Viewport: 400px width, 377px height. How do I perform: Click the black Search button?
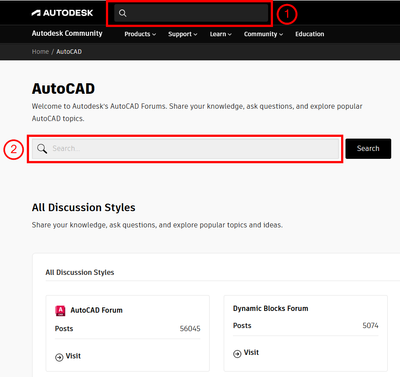click(368, 149)
